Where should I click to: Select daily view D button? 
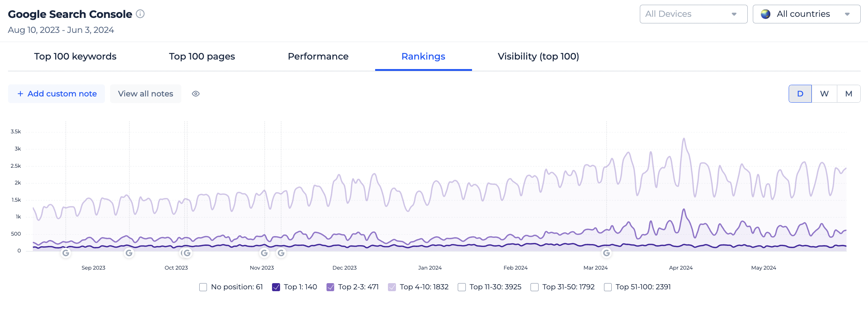click(x=800, y=94)
